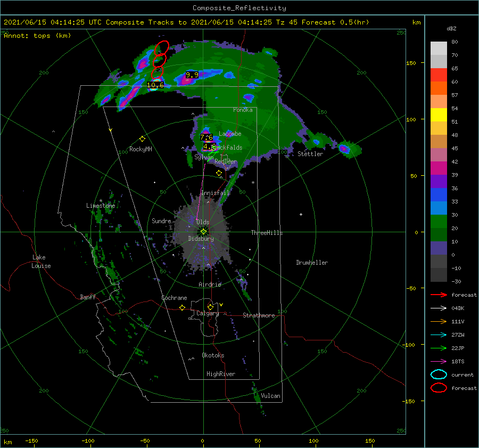This screenshot has width=479, height=448.
Task: Select the 9.9 storm top annotation
Action: click(x=192, y=75)
